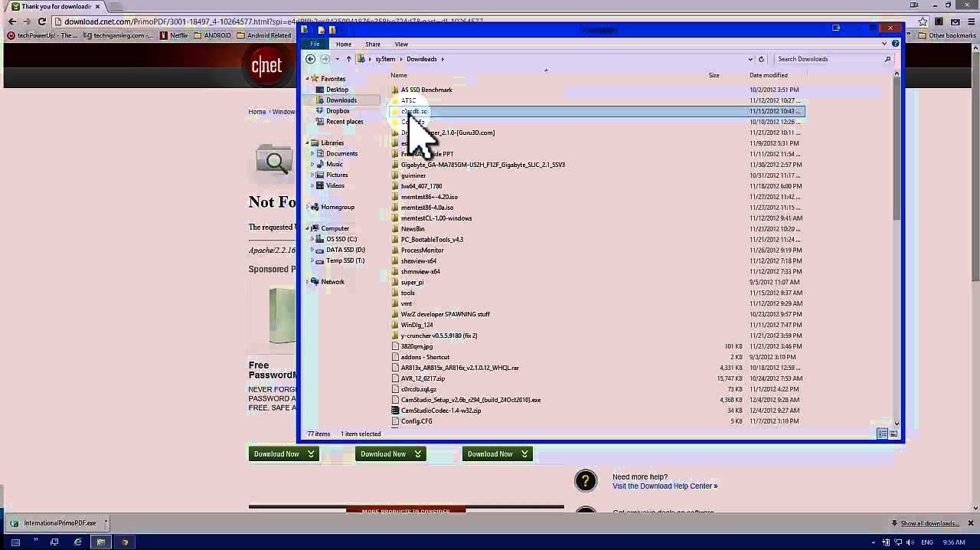The width and height of the screenshot is (980, 550).
Task: Reload the cnet page in browser
Action: coord(41,21)
